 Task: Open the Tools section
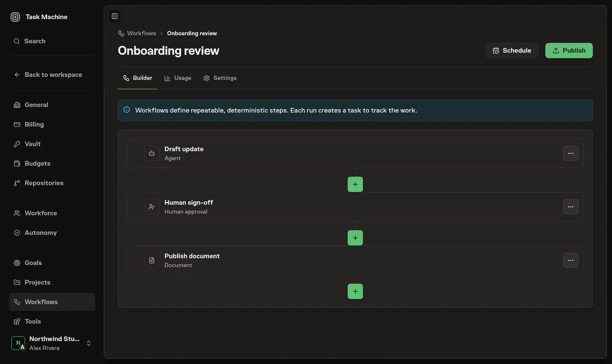[52, 322]
